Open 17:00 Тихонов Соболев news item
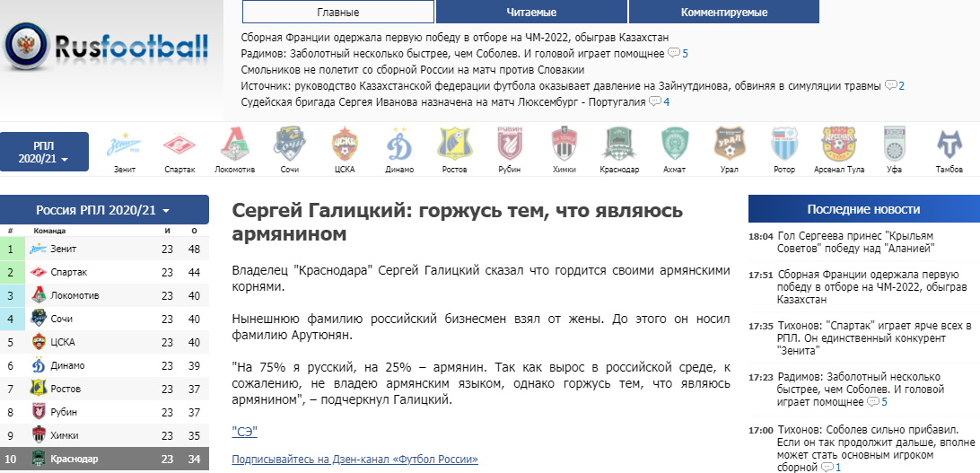The image size is (980, 473). [x=876, y=448]
